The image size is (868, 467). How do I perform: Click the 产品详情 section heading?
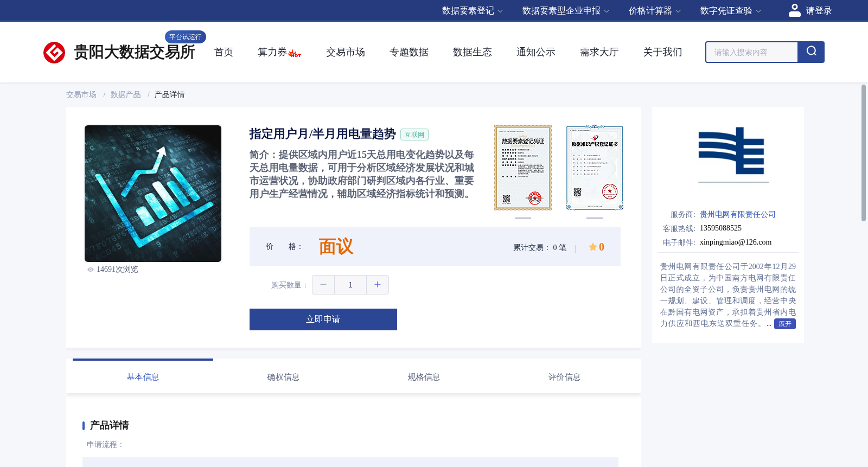point(109,425)
